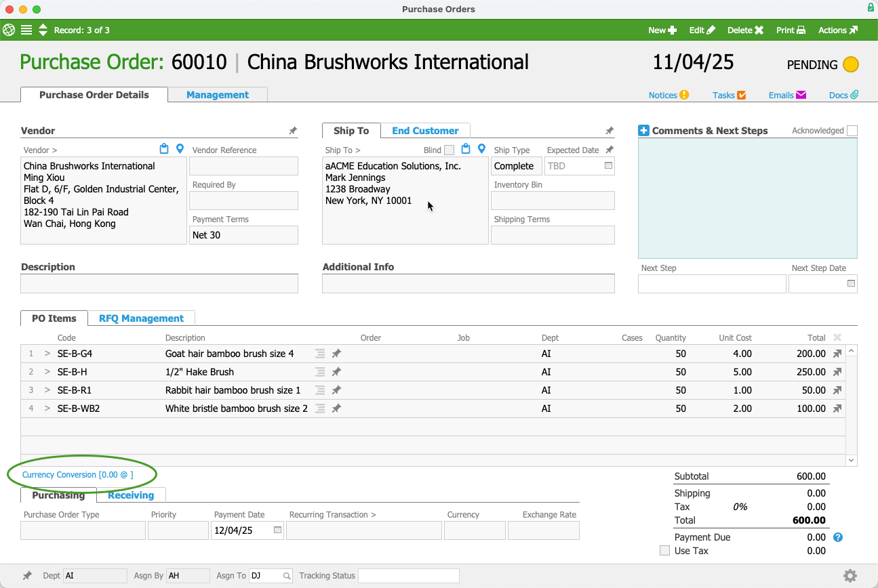Click the pin icon in Vendor section header

click(293, 131)
